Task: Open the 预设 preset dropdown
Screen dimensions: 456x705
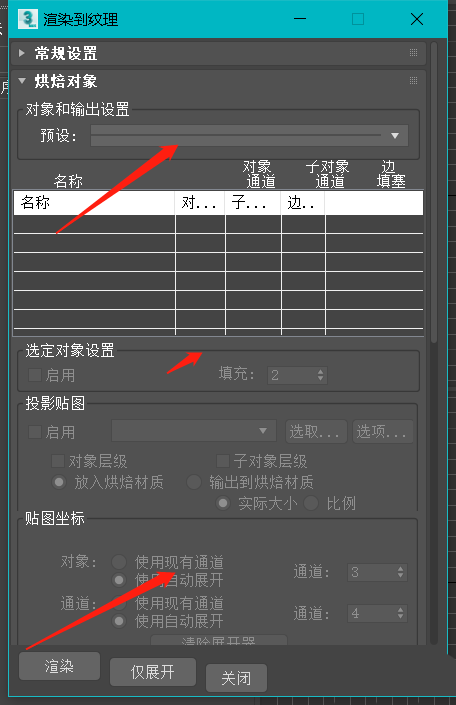Action: click(250, 135)
